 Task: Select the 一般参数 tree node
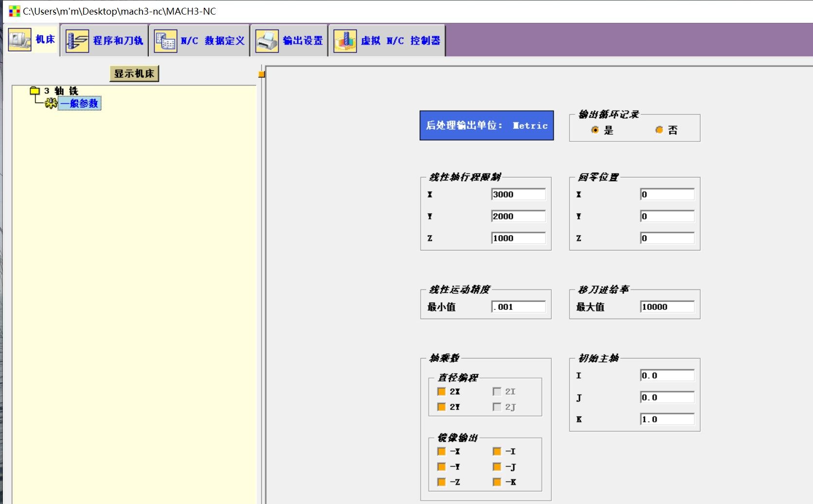click(79, 103)
